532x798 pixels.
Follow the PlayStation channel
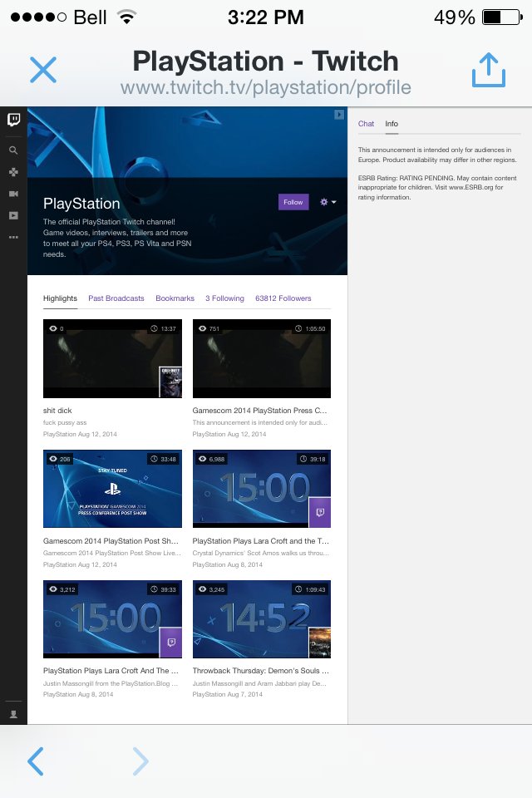pos(293,202)
